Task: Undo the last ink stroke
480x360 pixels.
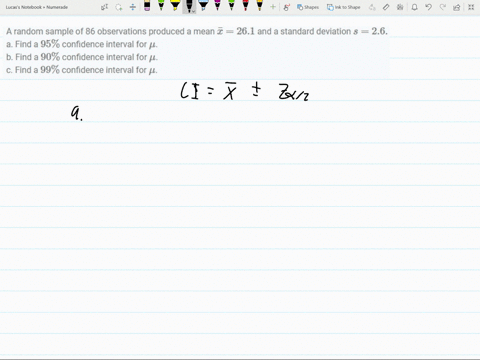Action: [x=429, y=7]
